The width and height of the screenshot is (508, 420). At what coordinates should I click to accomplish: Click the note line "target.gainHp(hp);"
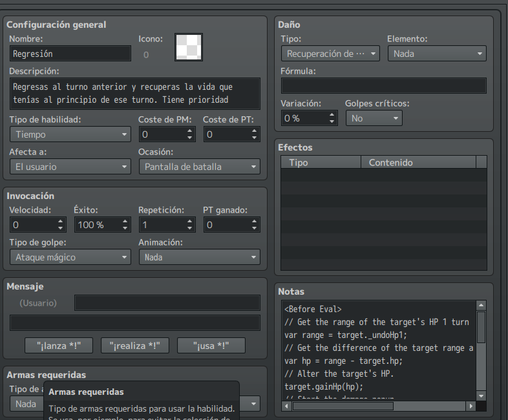(324, 386)
